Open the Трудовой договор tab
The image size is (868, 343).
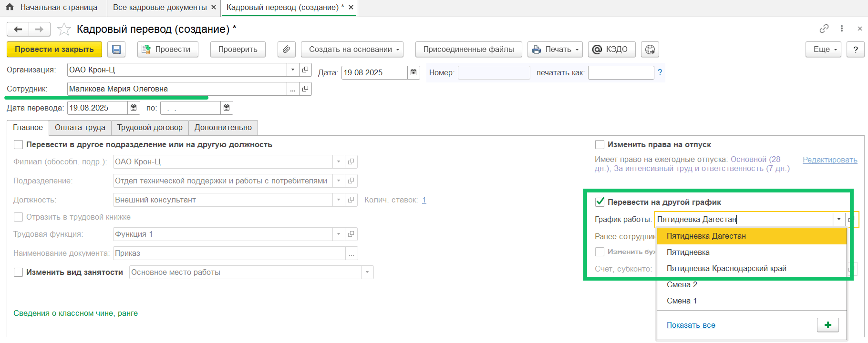[150, 128]
